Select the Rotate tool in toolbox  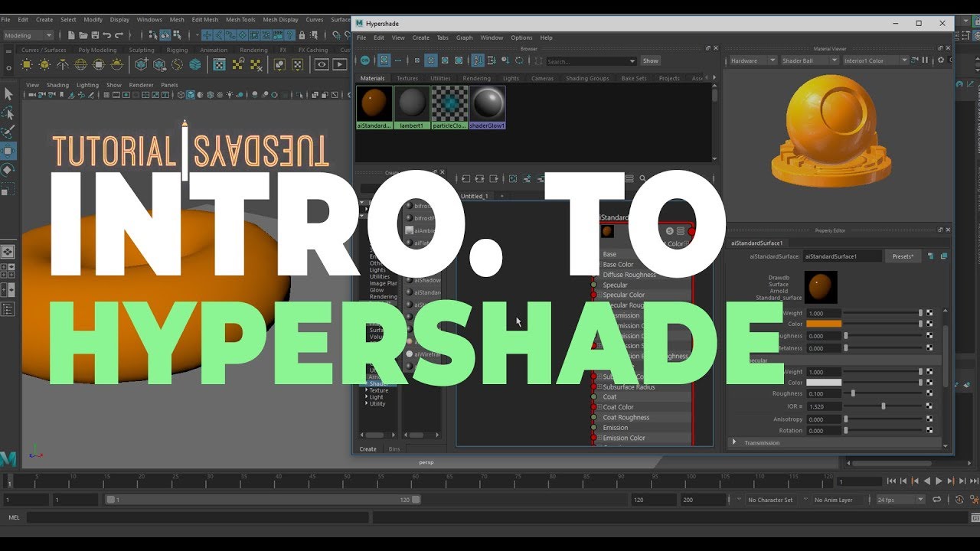[8, 169]
